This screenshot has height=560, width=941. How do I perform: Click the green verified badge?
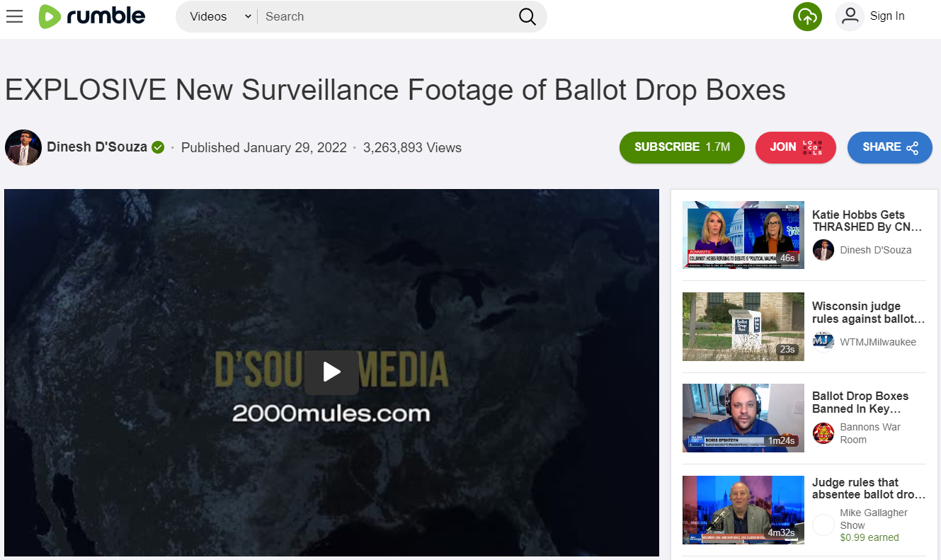pos(158,147)
